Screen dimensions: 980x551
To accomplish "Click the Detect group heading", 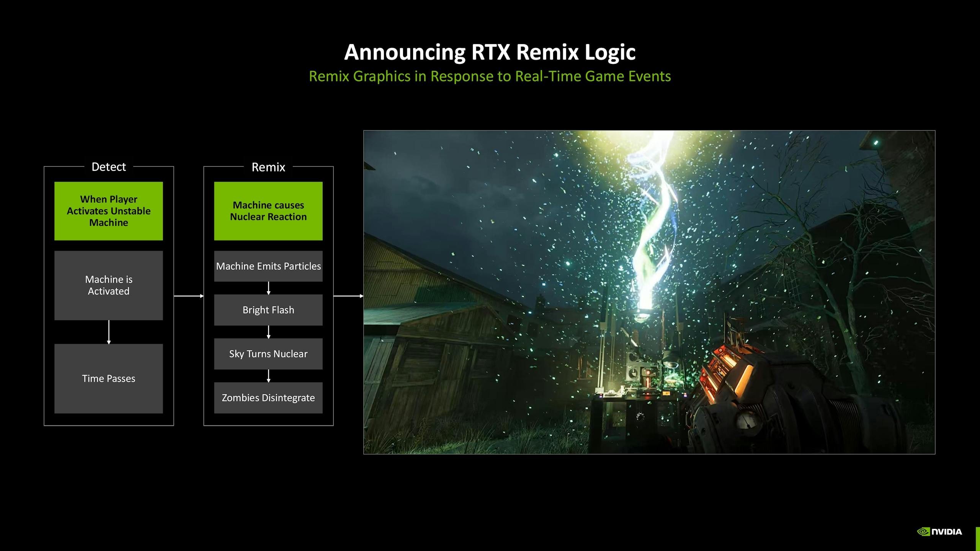I will (x=109, y=167).
